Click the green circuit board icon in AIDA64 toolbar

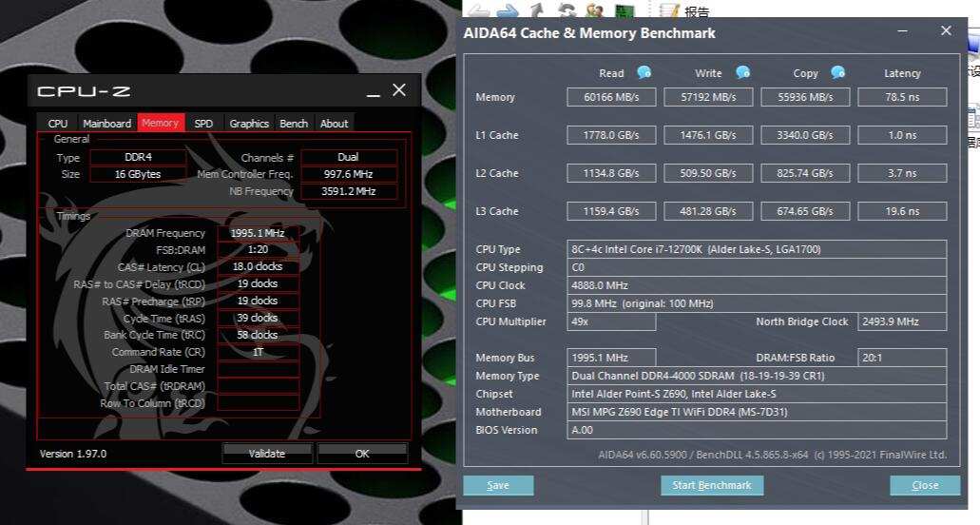click(x=625, y=10)
